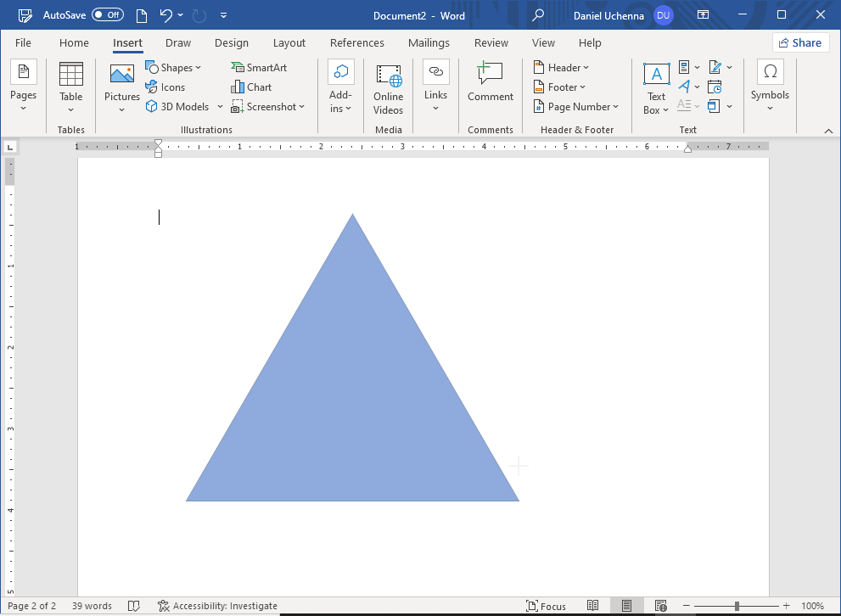Open the References tab
This screenshot has height=616, width=841.
tap(356, 42)
